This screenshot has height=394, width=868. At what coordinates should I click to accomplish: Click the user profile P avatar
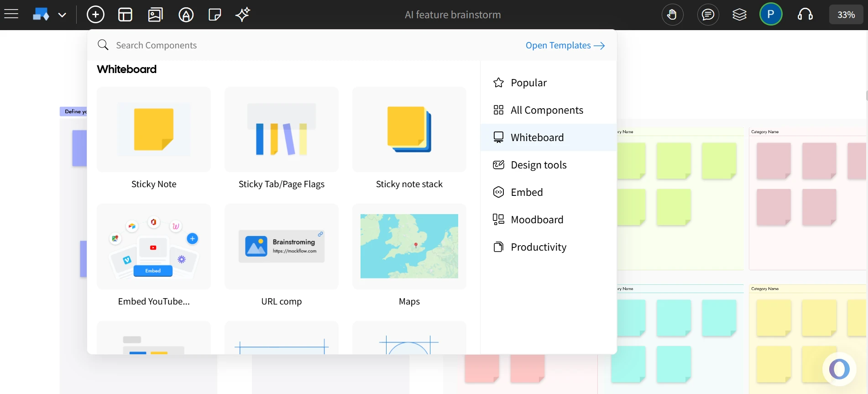pos(770,15)
